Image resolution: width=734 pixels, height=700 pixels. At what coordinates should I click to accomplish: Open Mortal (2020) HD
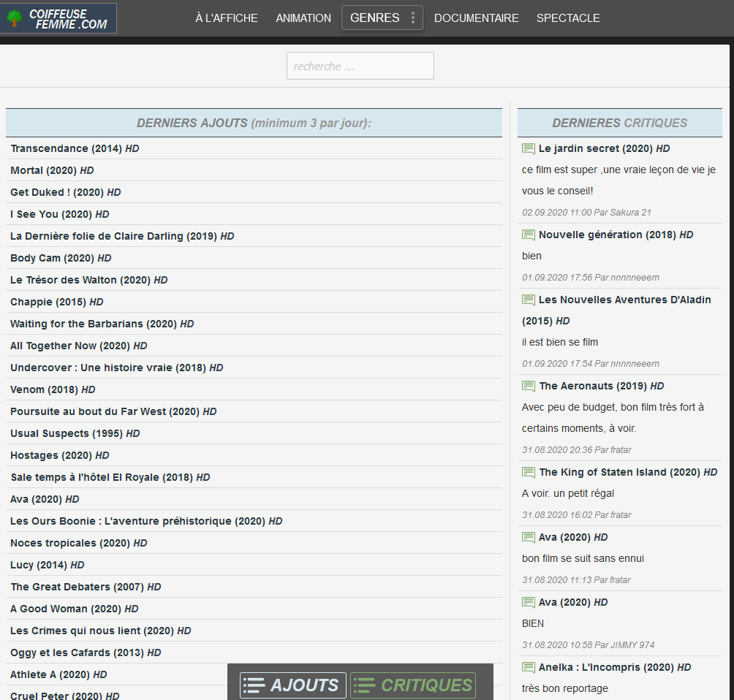coord(52,171)
